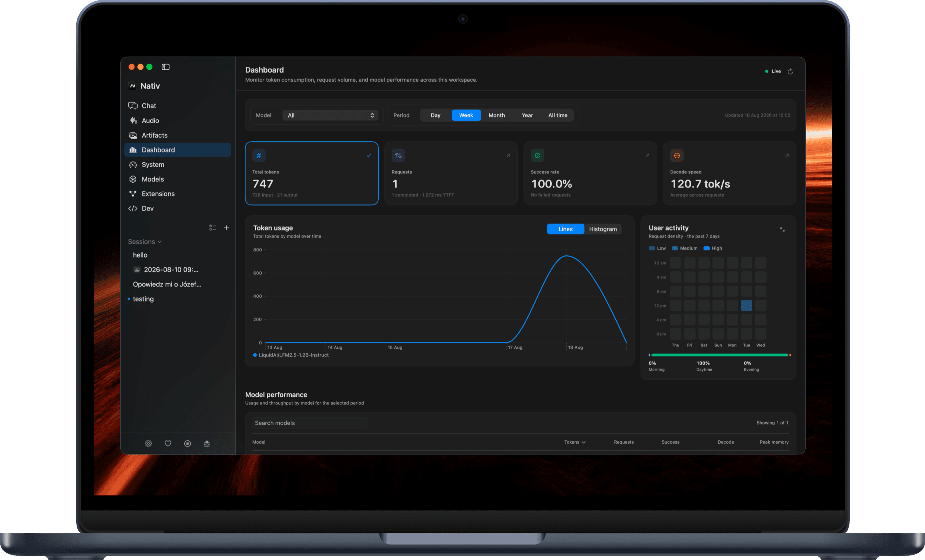This screenshot has width=925, height=560.
Task: Open the Models page
Action: [x=177, y=179]
